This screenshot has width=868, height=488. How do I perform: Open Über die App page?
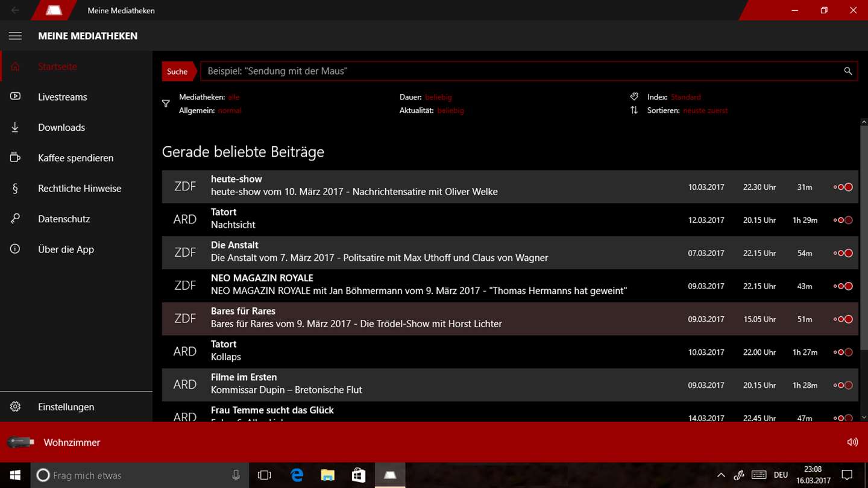pos(76,249)
